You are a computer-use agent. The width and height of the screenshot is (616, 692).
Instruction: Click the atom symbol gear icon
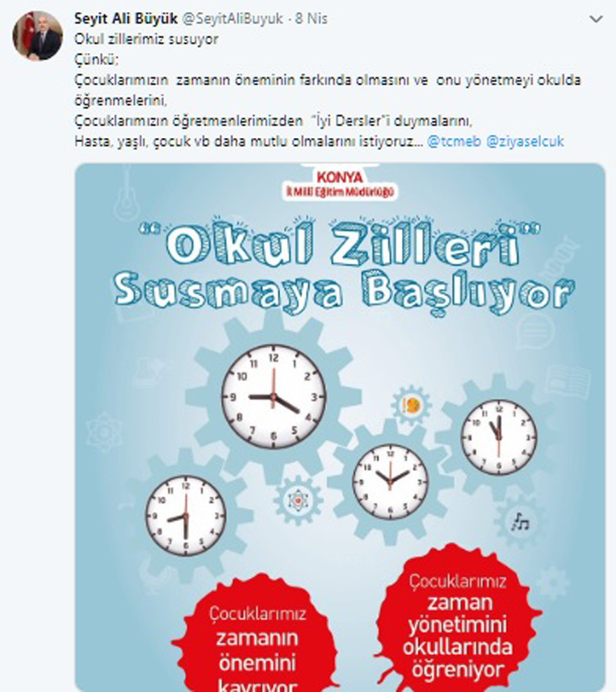click(298, 501)
